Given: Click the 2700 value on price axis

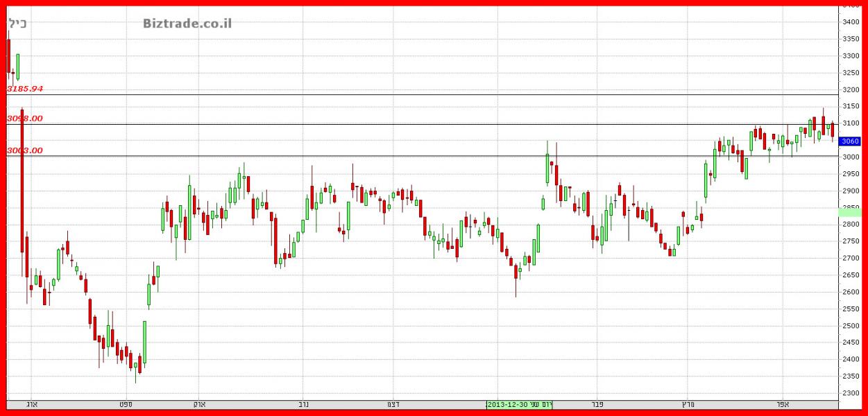Looking at the screenshot, I should (x=851, y=258).
